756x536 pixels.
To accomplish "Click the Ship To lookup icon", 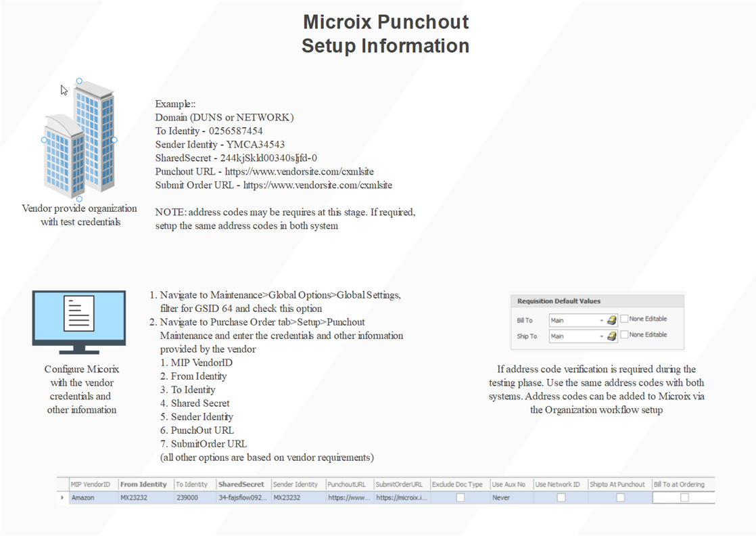I will click(611, 336).
